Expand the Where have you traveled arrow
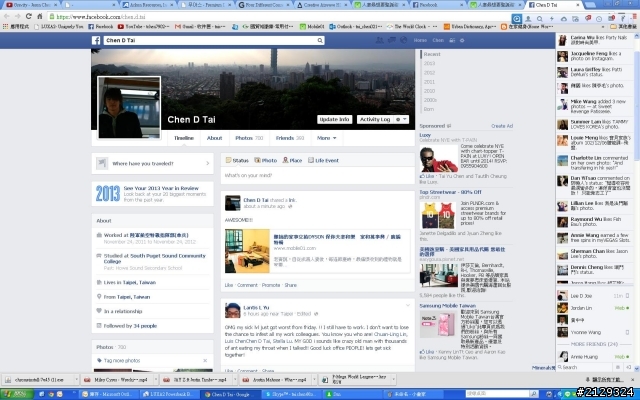 click(x=208, y=163)
